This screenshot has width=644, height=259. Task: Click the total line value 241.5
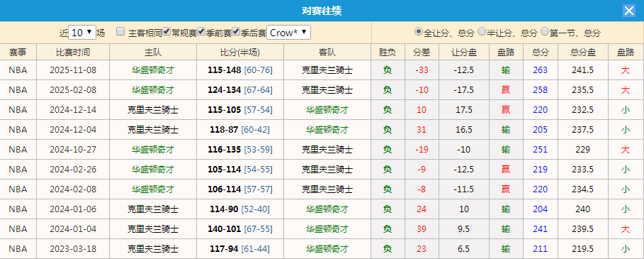pos(583,70)
